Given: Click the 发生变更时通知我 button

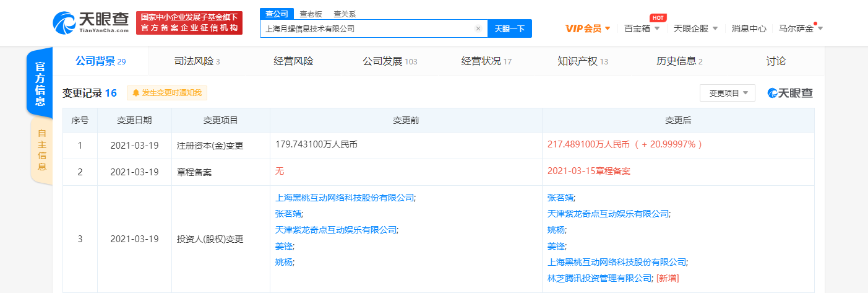Looking at the screenshot, I should [167, 93].
